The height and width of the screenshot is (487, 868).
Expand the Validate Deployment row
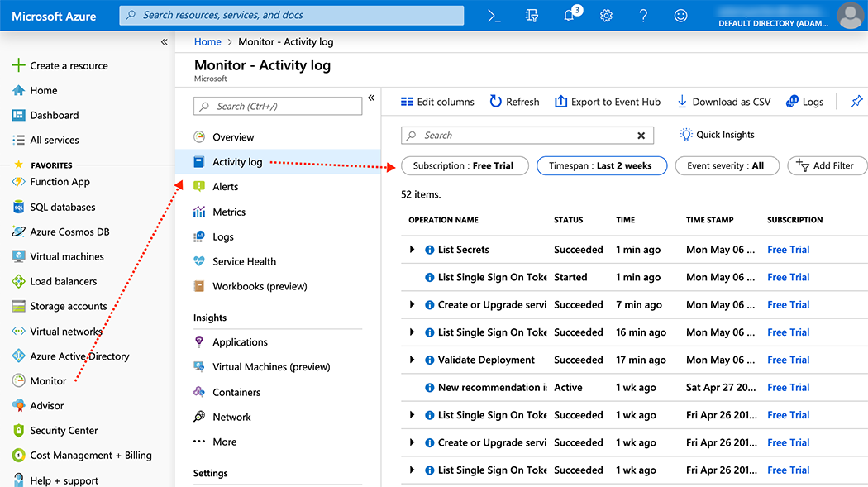[412, 360]
